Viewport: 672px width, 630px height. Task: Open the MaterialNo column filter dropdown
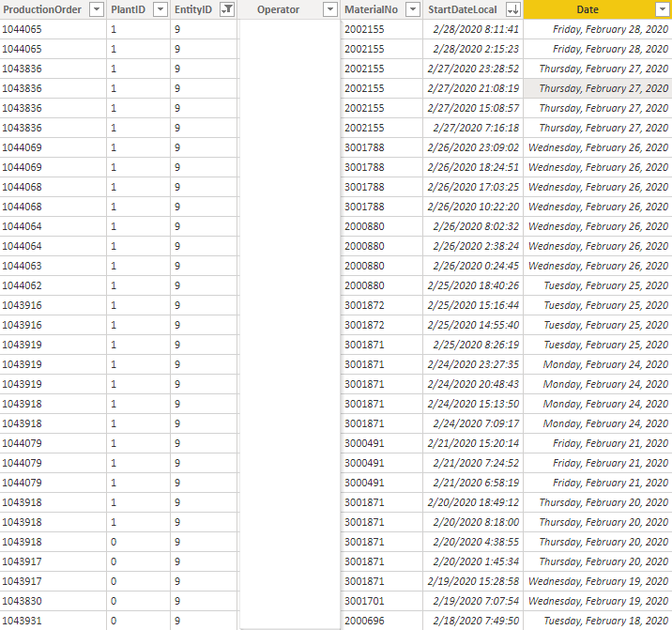pos(413,9)
